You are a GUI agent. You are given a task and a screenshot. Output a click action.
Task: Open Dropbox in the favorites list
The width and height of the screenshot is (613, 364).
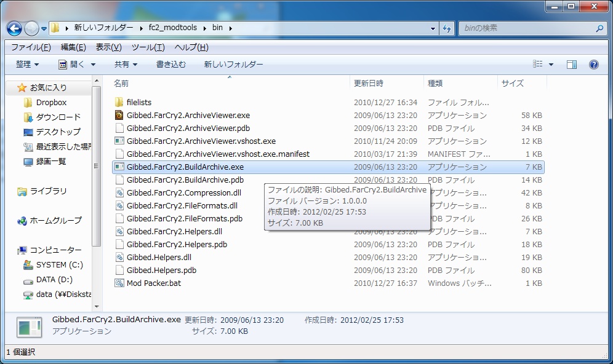[51, 102]
